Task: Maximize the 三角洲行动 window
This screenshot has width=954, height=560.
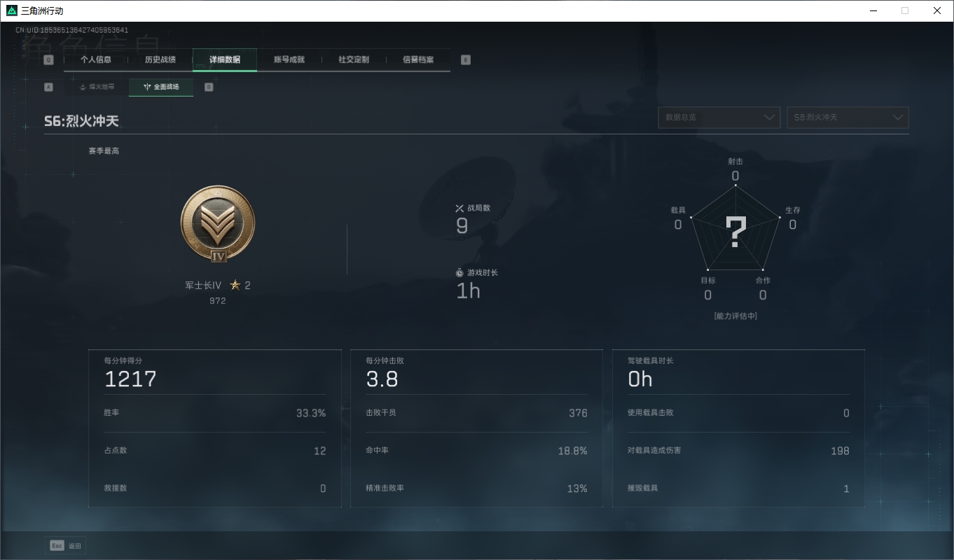Action: (x=905, y=10)
